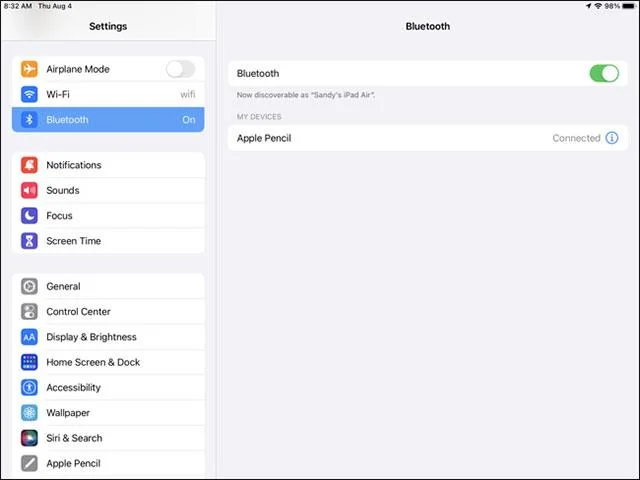
Task: Tap the General gear icon
Action: (29, 287)
